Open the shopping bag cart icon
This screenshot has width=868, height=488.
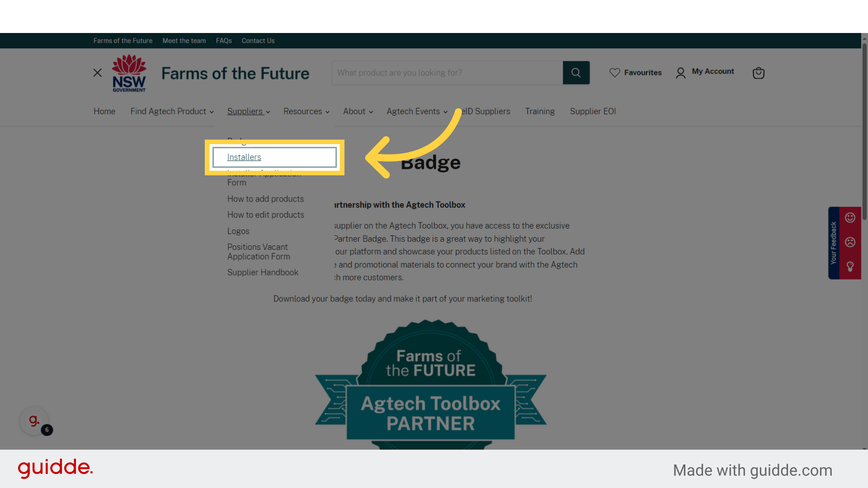point(758,73)
